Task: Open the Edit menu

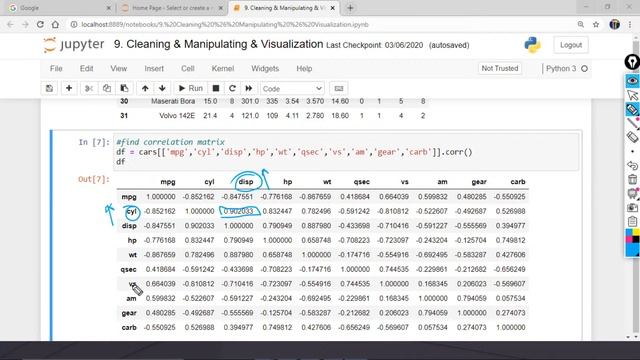Action: (x=86, y=69)
